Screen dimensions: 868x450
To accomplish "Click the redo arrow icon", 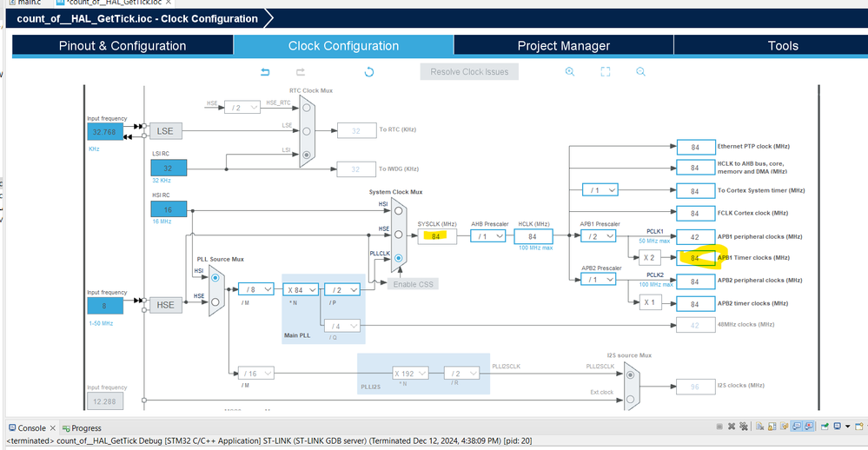I will pos(300,72).
